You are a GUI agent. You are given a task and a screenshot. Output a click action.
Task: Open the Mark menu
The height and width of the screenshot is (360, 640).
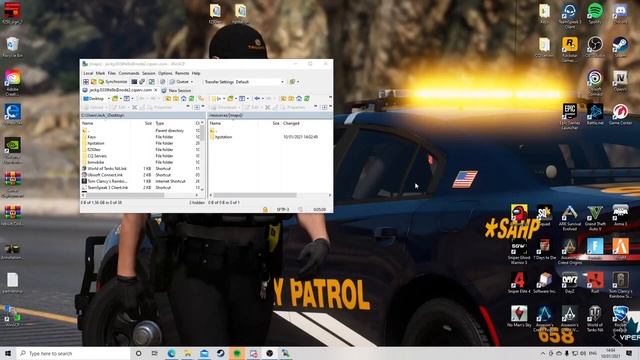click(100, 73)
